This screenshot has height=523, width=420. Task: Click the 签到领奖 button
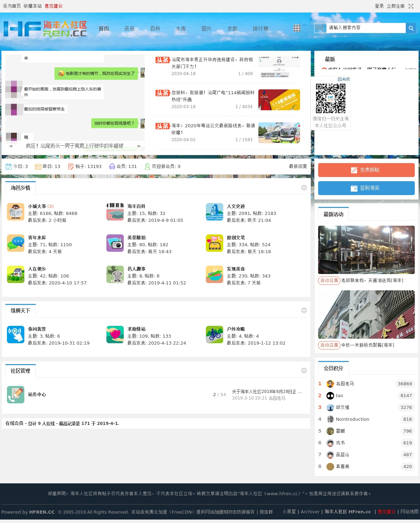pyautogui.click(x=366, y=188)
